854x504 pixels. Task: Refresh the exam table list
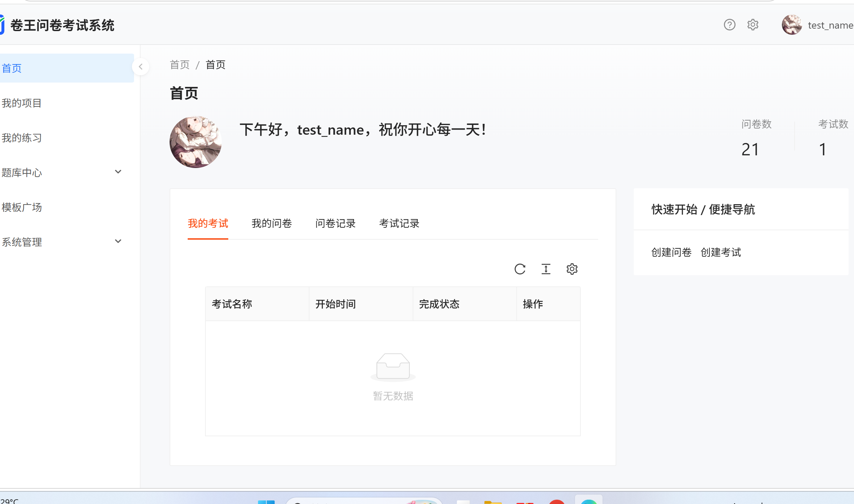[520, 269]
